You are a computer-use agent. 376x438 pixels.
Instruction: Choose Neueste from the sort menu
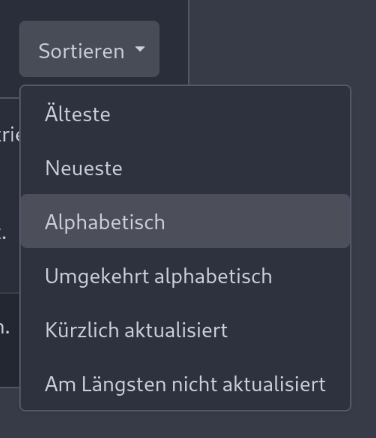coord(185,168)
